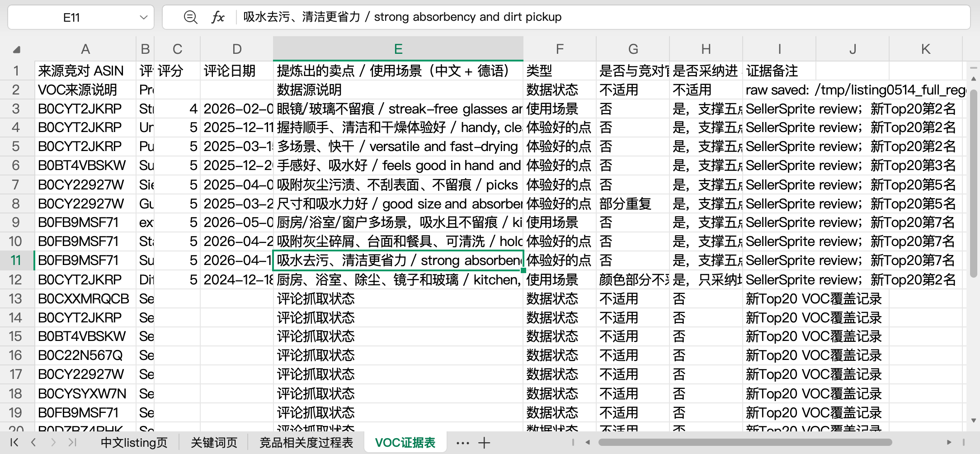Viewport: 980px width, 454px height.
Task: Select column I header
Action: 779,49
